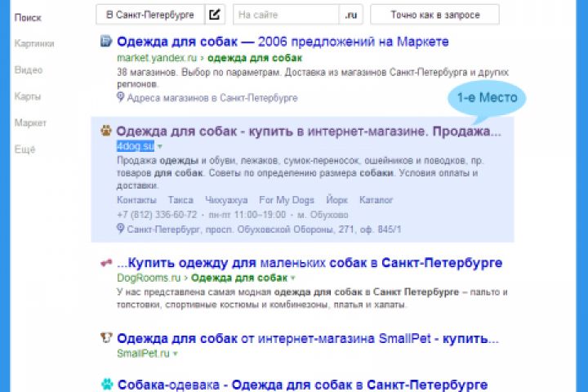The width and height of the screenshot is (588, 392).
Task: Open Купить одежду для маленьких собак link
Action: (310, 263)
